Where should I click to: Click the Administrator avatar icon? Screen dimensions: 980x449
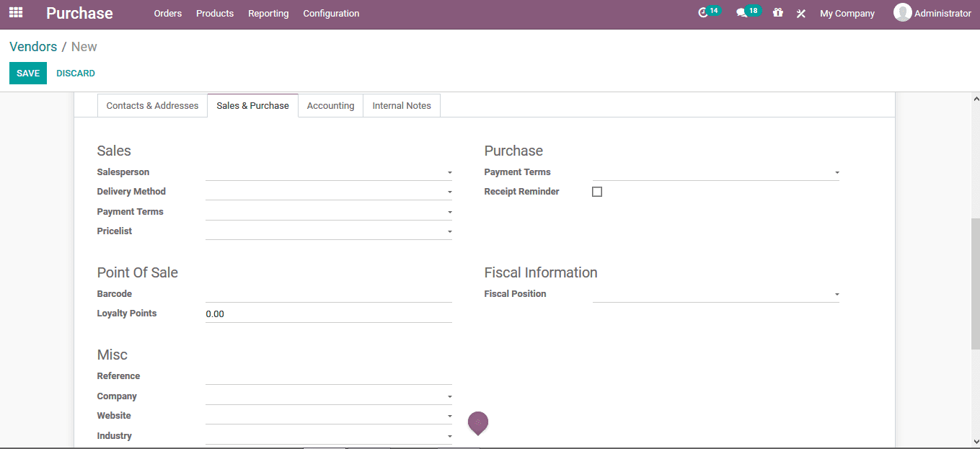902,12
